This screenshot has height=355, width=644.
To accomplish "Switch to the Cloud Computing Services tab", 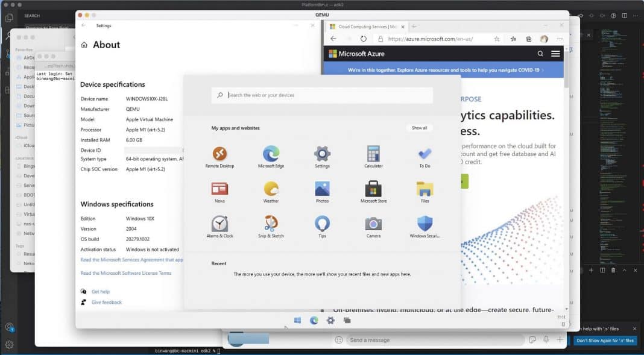I will pos(368,25).
